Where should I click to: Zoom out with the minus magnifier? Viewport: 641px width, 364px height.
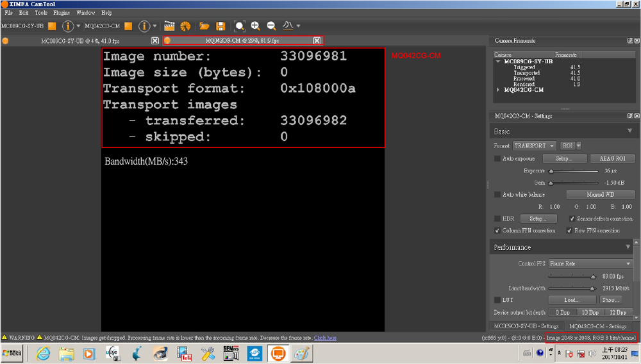[271, 26]
